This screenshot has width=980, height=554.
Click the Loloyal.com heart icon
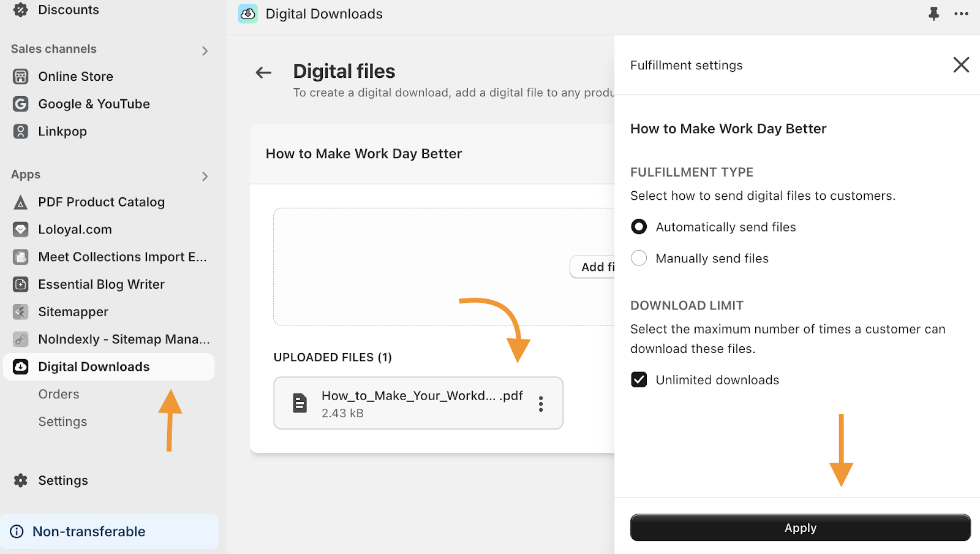point(20,229)
